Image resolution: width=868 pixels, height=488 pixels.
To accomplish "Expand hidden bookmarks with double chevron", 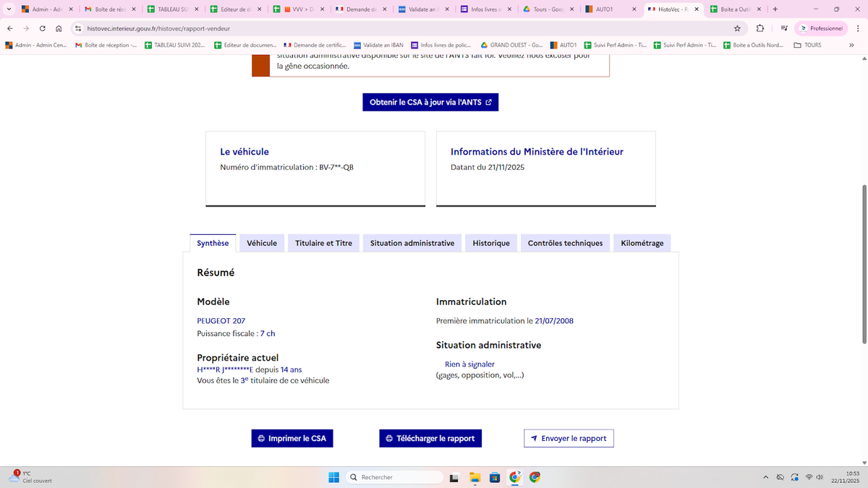I will [851, 45].
